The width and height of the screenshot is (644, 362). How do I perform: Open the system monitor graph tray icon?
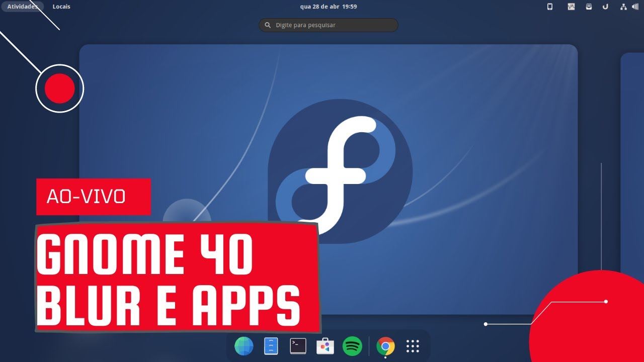[x=571, y=7]
